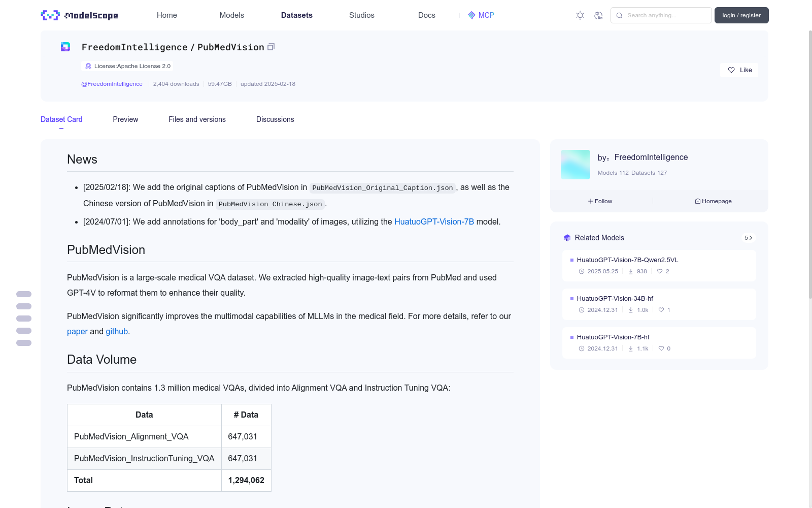Click the Homepage house icon
Screen dimensions: 812x508
tap(698, 201)
